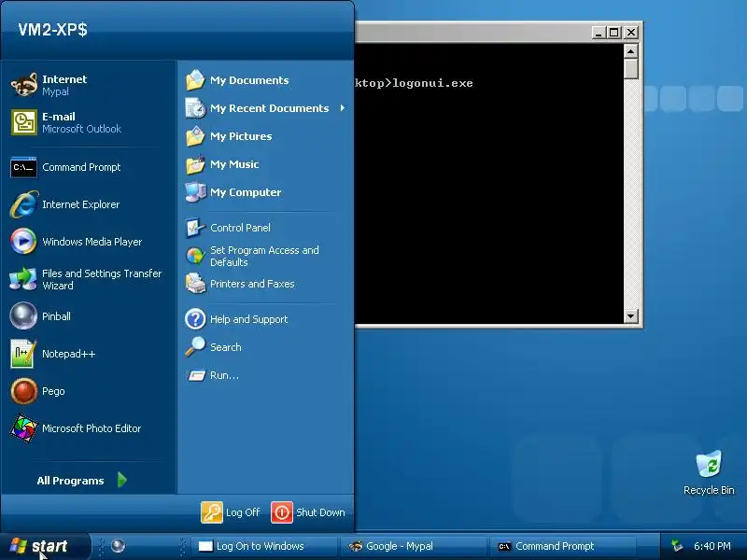
Task: Launch Pego red ball icon
Action: pos(23,391)
